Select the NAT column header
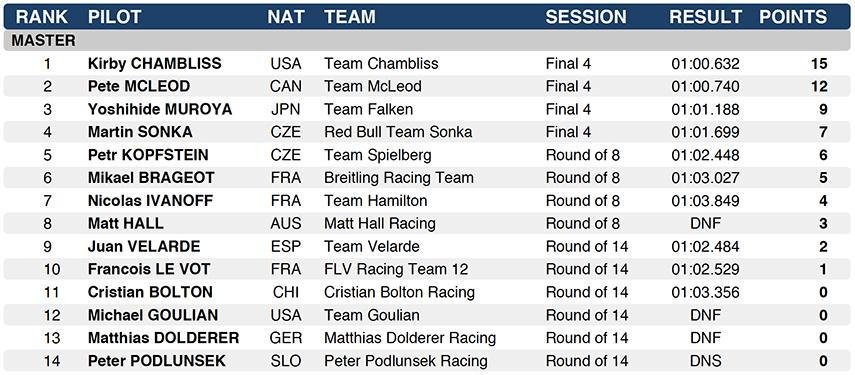This screenshot has height=375, width=855. tap(285, 17)
